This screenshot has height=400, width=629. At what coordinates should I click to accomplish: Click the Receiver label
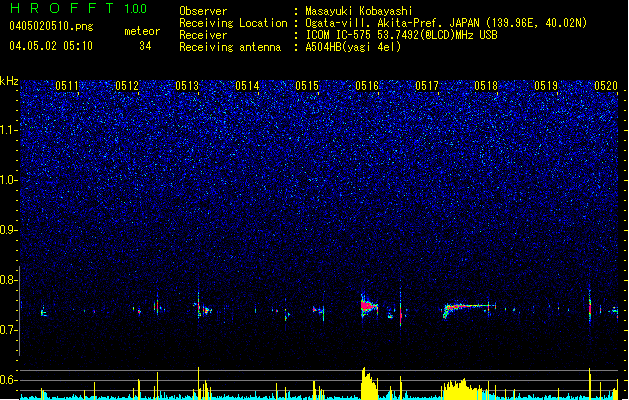(203, 35)
